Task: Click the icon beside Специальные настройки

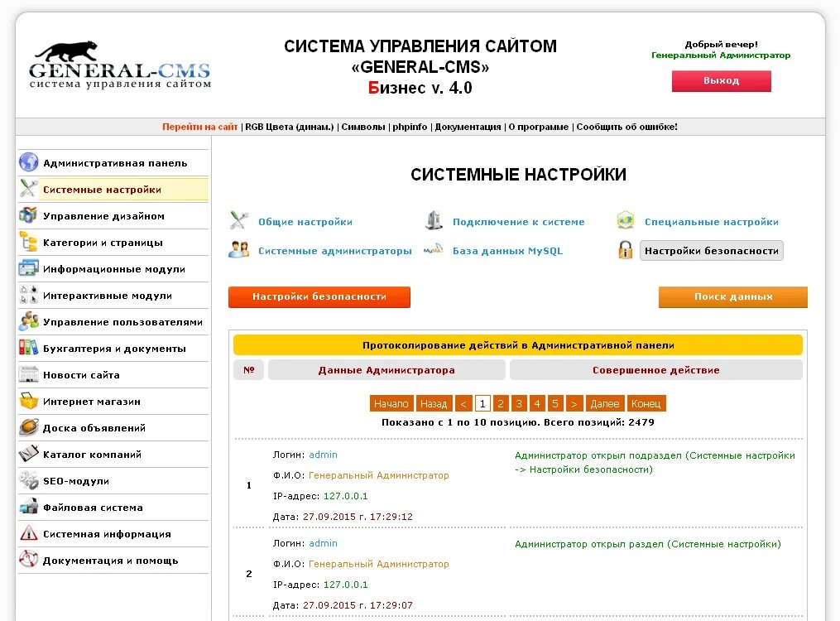Action: pos(625,221)
